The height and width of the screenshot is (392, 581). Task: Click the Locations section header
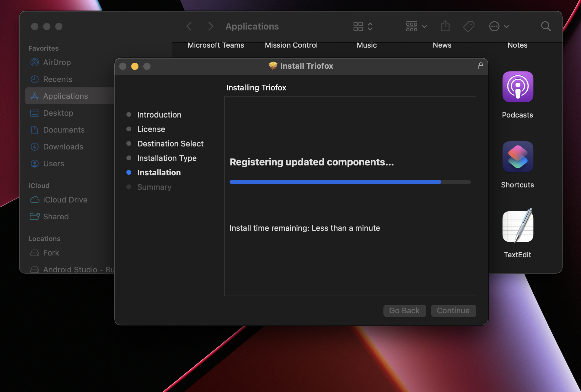pos(44,239)
